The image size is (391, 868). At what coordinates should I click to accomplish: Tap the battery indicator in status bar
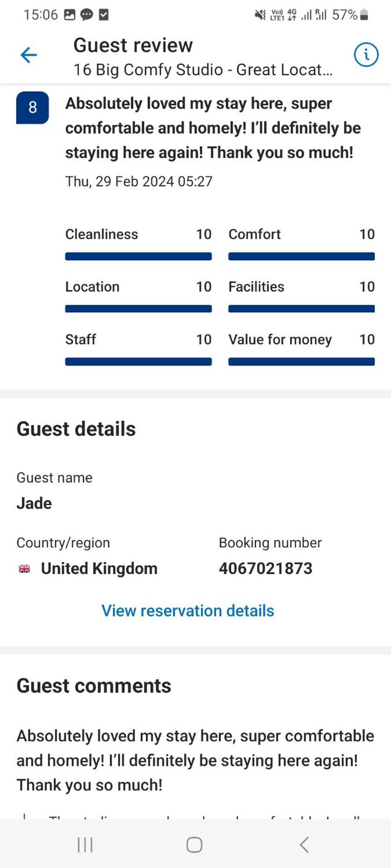(x=364, y=15)
